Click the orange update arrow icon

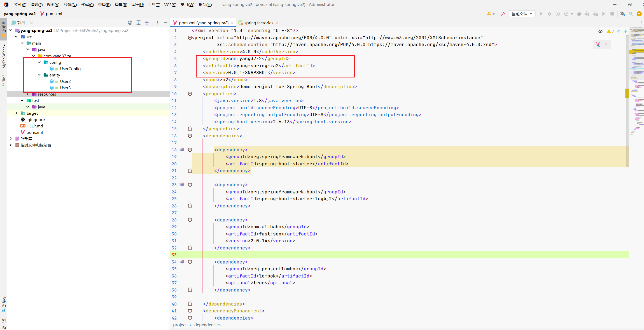[639, 14]
